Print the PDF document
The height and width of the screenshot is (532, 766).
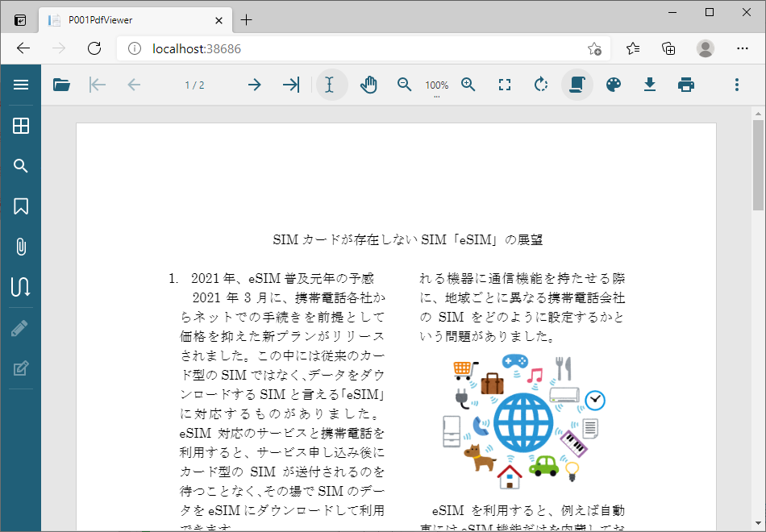click(686, 85)
